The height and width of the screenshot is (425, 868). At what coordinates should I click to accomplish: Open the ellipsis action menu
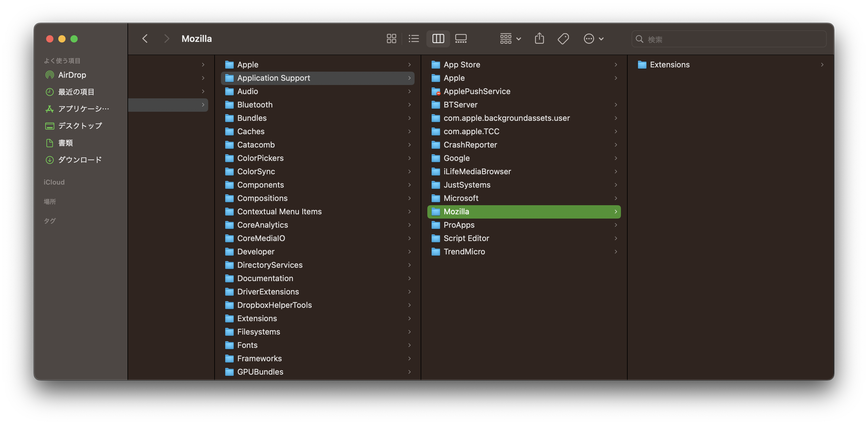(593, 39)
